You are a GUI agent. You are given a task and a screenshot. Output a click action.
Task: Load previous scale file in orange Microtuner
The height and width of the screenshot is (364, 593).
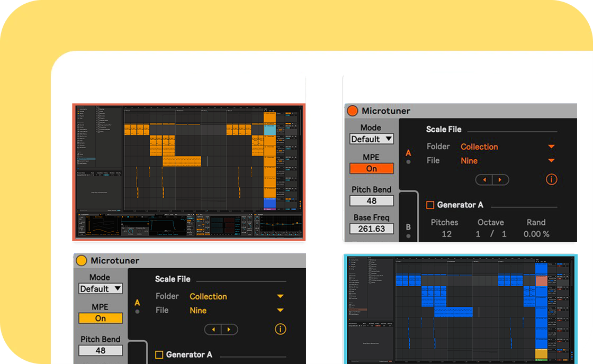tap(484, 180)
